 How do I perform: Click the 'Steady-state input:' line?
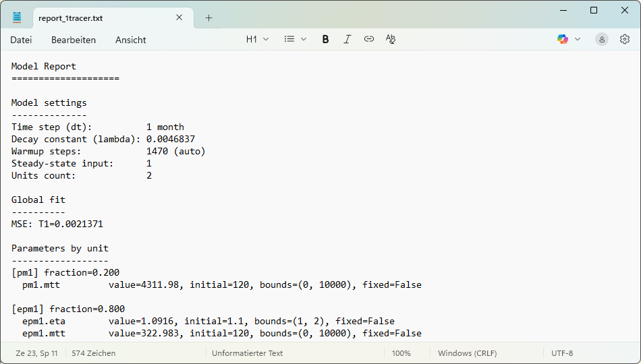tap(82, 163)
